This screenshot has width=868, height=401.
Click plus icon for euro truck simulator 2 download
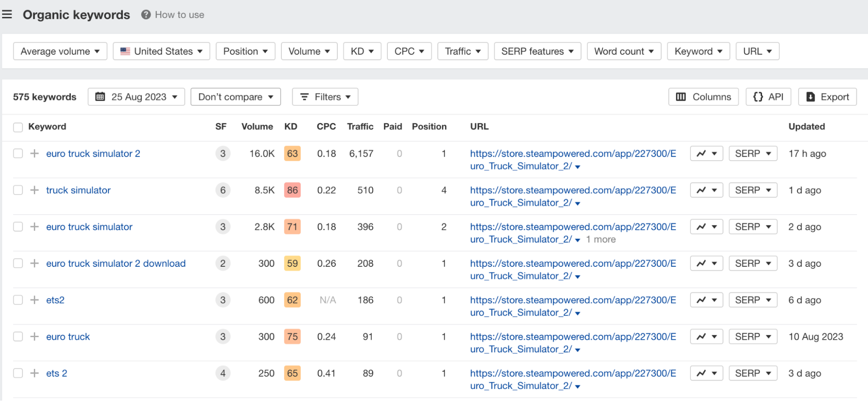pos(35,263)
